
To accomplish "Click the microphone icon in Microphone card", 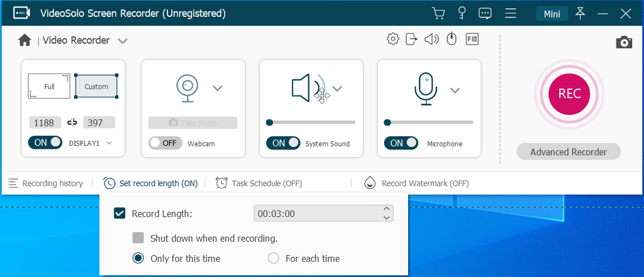I will [426, 89].
